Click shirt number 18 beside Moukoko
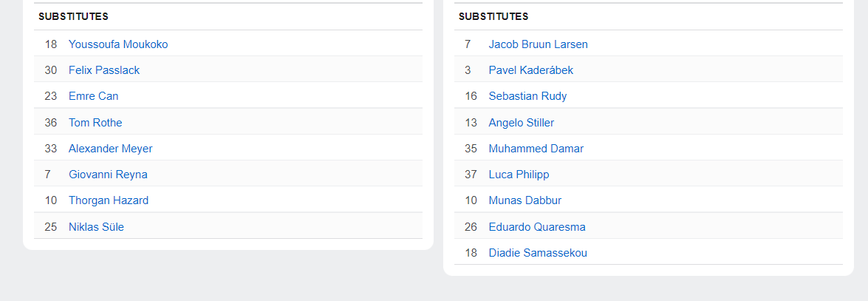 (x=51, y=44)
